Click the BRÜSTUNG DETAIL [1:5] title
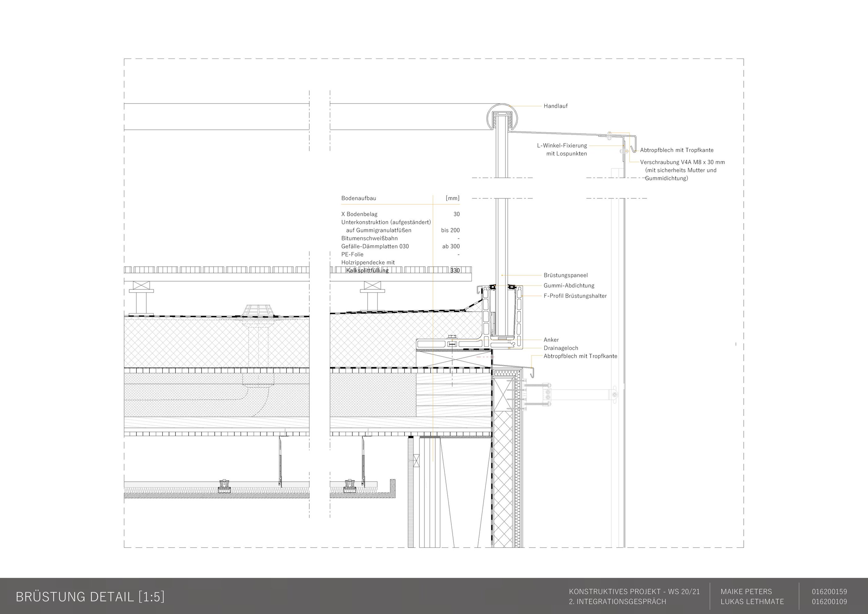This screenshot has width=868, height=614. pyautogui.click(x=90, y=597)
